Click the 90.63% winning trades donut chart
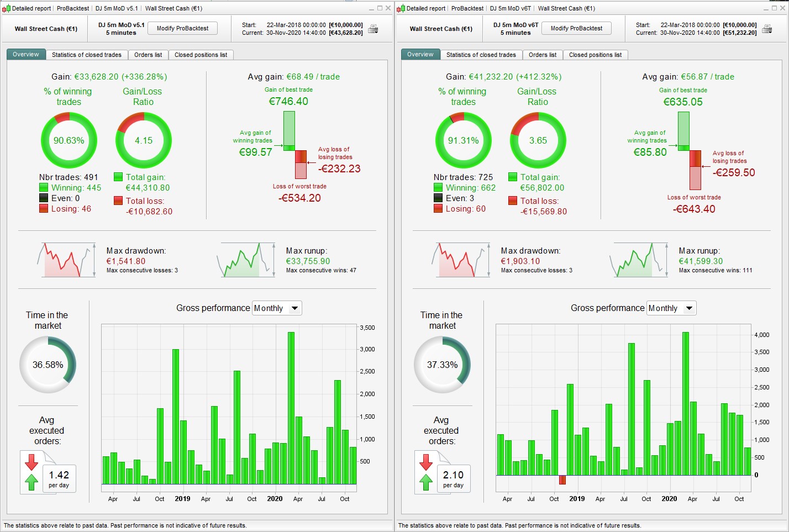Image resolution: width=789 pixels, height=532 pixels. pyautogui.click(x=69, y=140)
